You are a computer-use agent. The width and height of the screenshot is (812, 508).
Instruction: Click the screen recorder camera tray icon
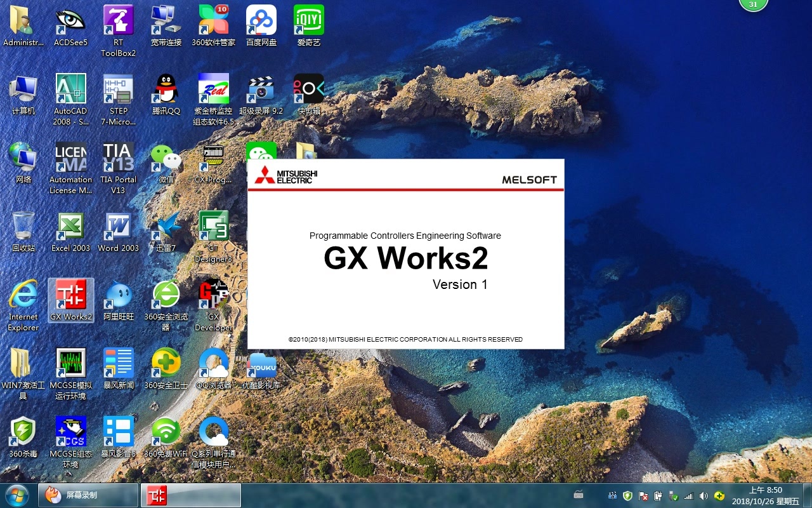pyautogui.click(x=612, y=495)
